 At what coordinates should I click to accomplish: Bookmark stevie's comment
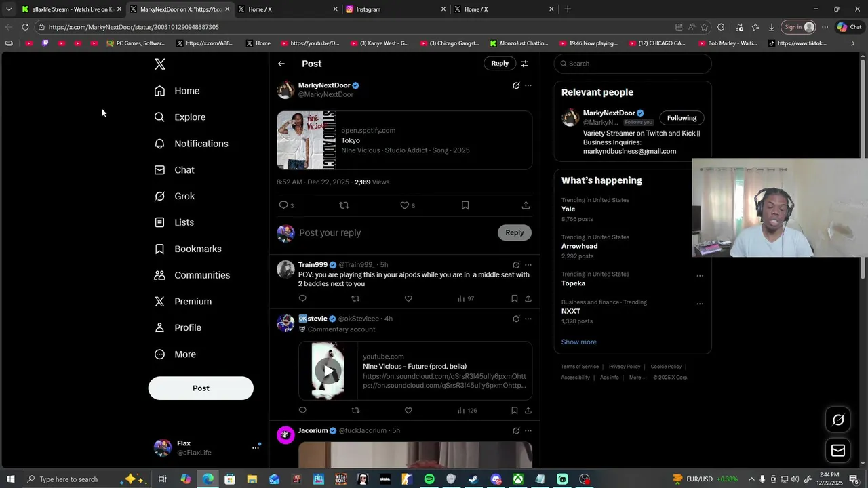point(515,410)
